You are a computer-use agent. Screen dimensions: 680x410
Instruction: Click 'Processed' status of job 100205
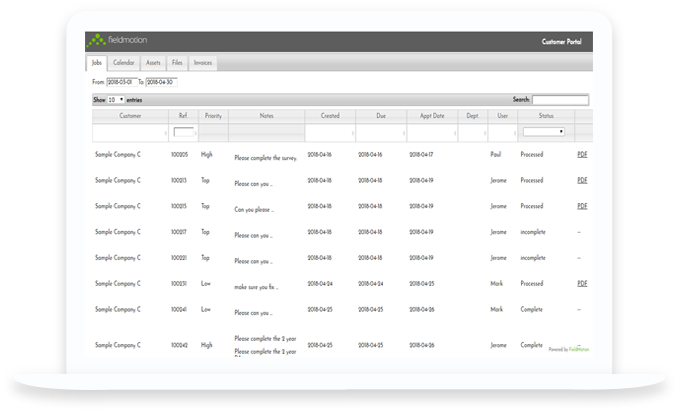(532, 154)
